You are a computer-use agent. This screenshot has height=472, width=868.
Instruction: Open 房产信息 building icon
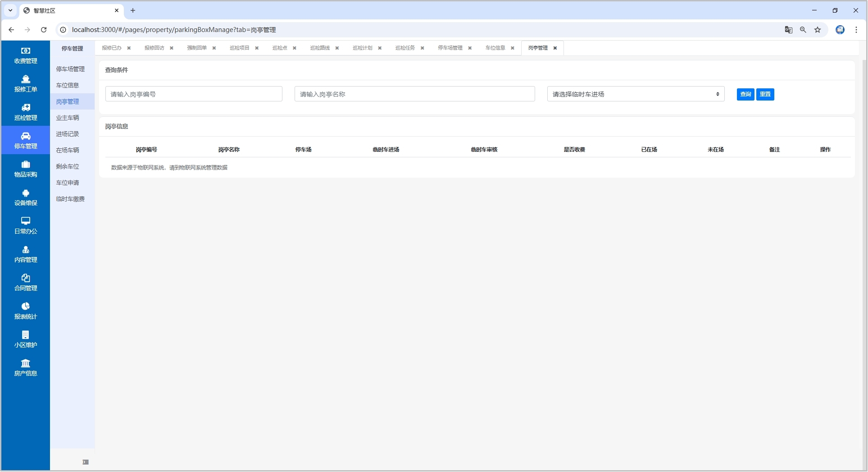coord(26,363)
